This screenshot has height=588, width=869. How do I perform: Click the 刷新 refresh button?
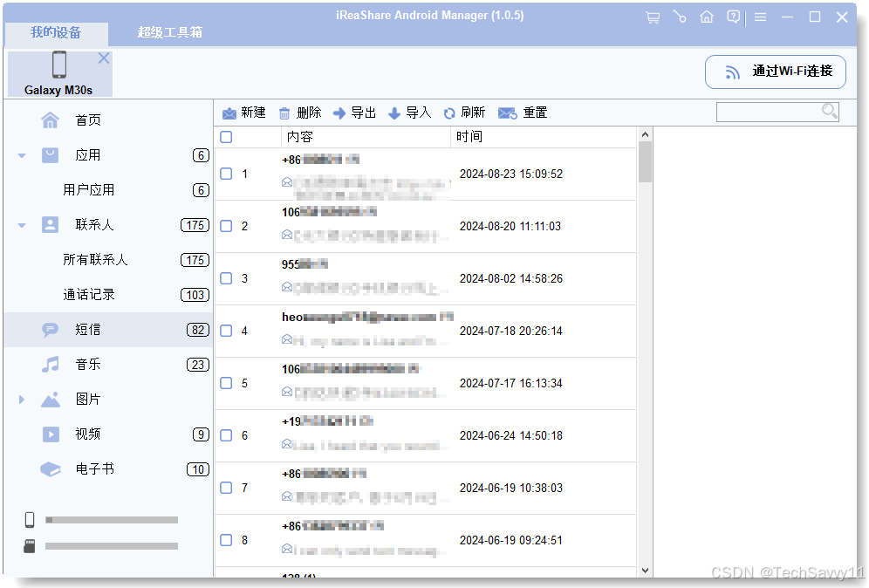pos(464,113)
